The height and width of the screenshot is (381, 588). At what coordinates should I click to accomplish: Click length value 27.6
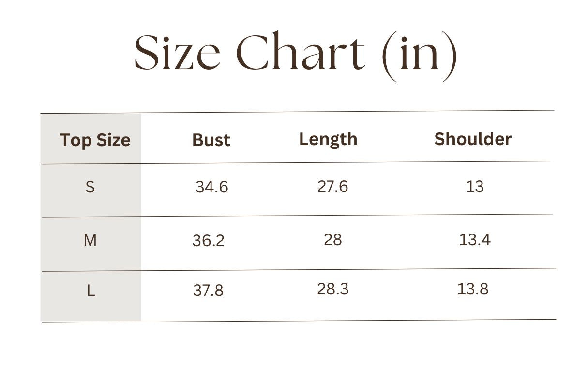(x=332, y=187)
